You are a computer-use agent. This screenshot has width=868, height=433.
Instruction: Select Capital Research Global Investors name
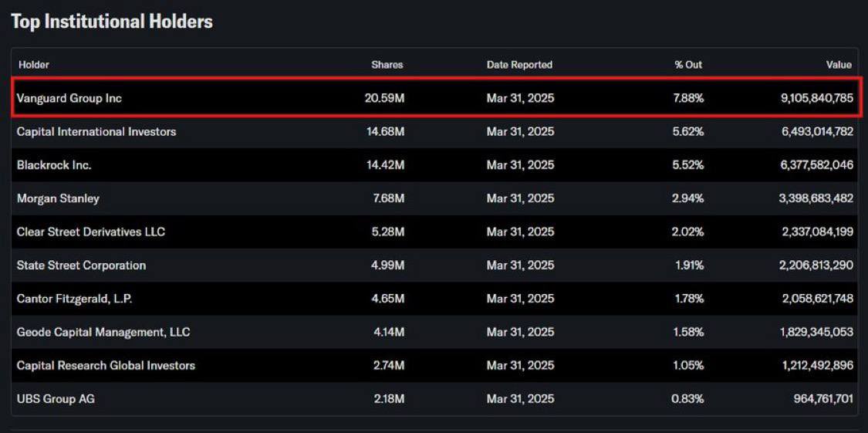106,365
